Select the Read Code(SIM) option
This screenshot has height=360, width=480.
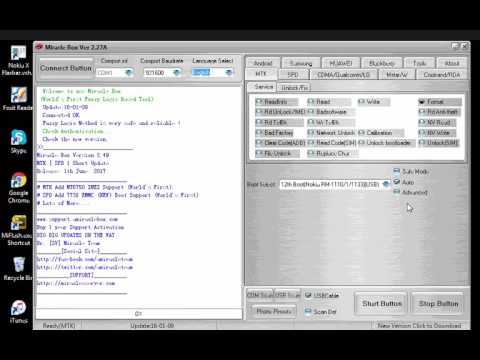pyautogui.click(x=332, y=143)
